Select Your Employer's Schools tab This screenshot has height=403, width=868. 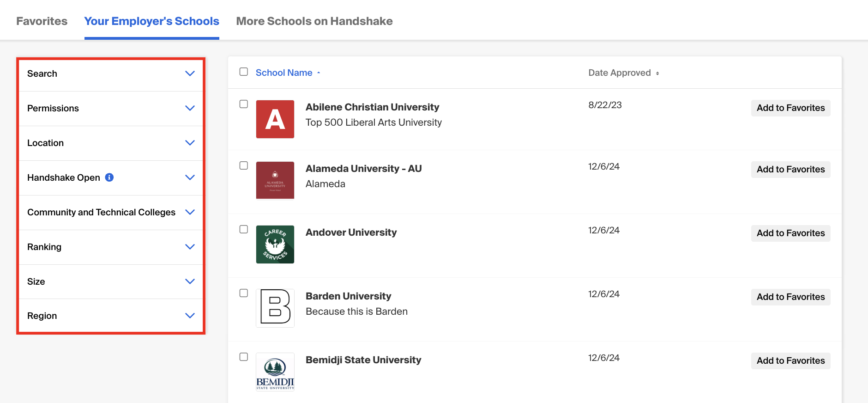[152, 21]
